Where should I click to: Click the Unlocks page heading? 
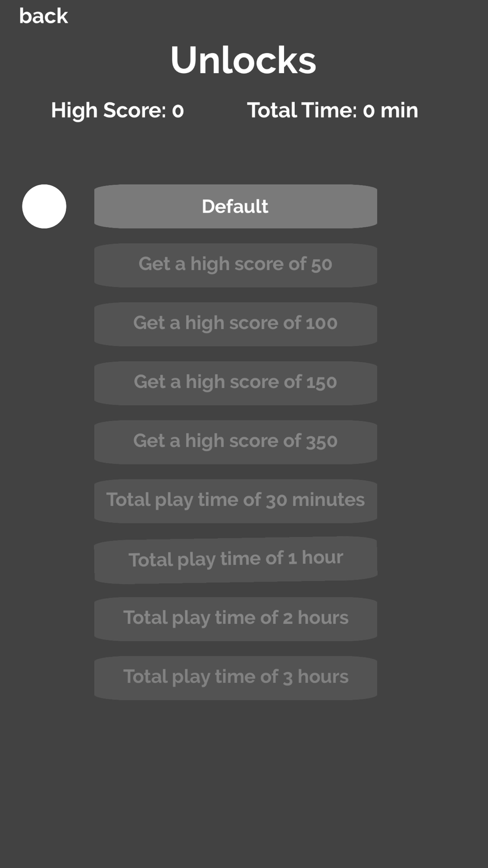(243, 61)
